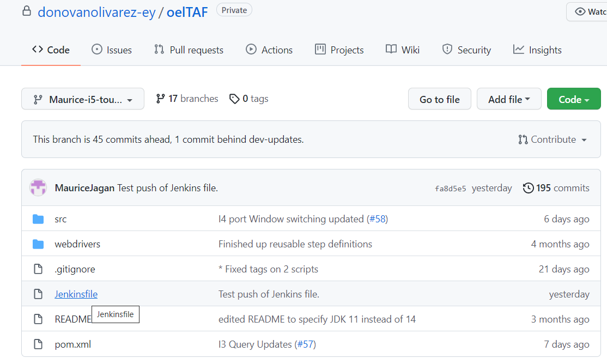Image resolution: width=607 pixels, height=364 pixels.
Task: Click the Jenkinsfile file icon
Action: click(38, 294)
